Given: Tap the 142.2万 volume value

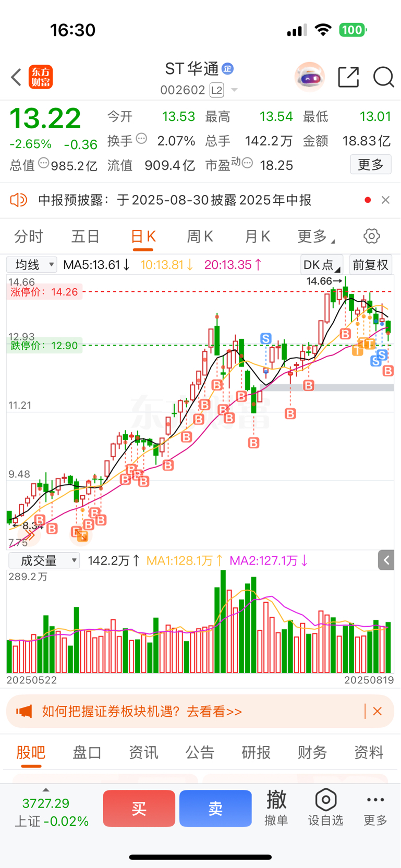Looking at the screenshot, I should coord(114,560).
